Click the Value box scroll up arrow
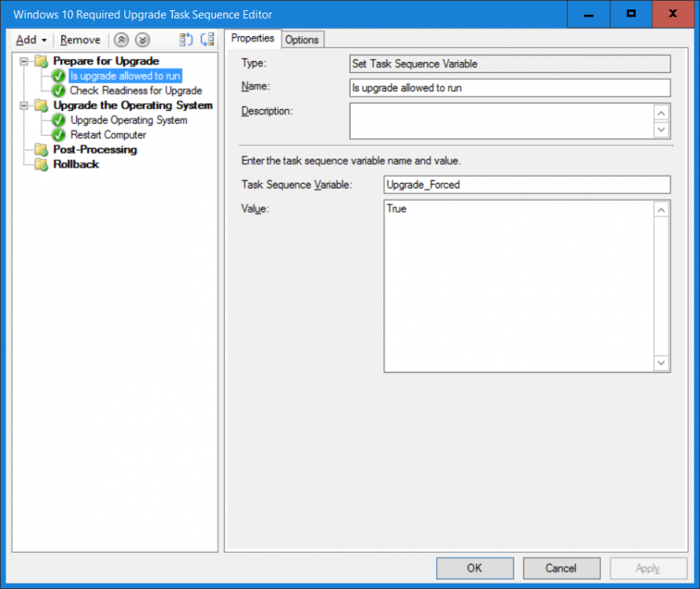This screenshot has height=589, width=700. [662, 210]
